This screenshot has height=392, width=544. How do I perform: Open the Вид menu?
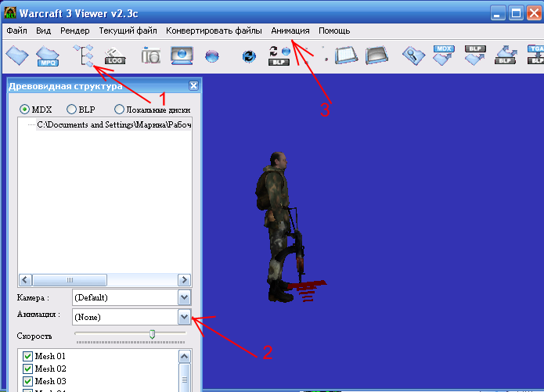pyautogui.click(x=43, y=31)
